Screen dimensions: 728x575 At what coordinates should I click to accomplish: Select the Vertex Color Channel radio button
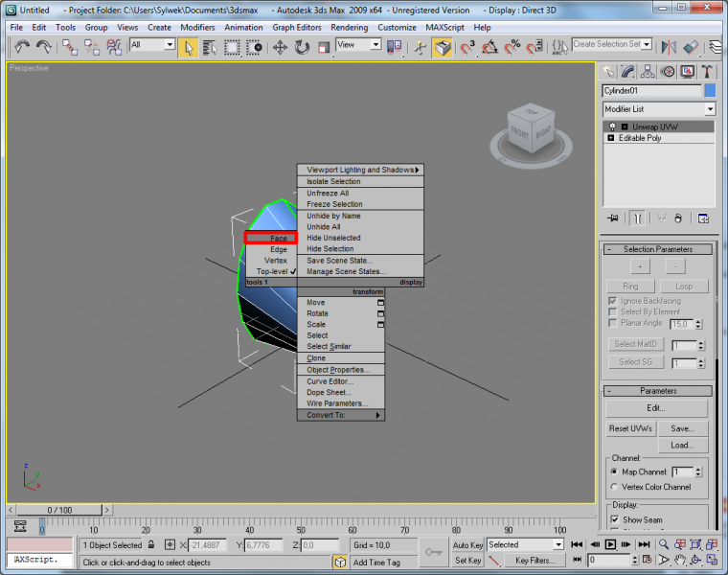(614, 487)
